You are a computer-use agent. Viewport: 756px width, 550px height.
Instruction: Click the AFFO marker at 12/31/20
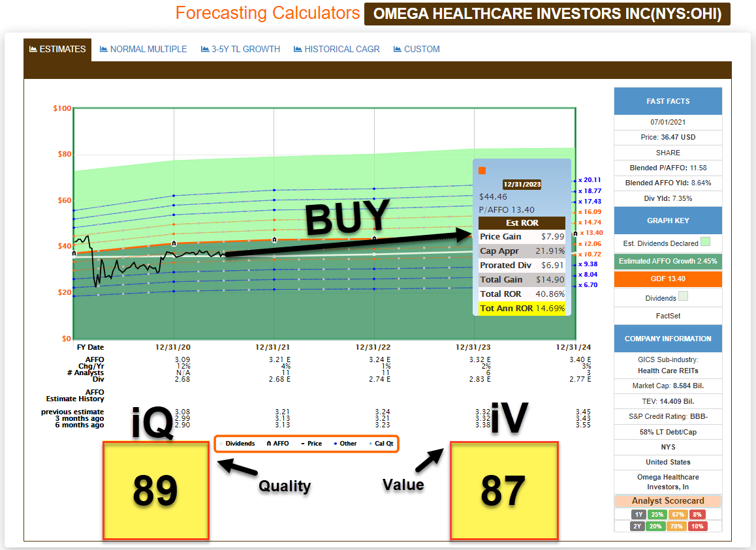point(174,243)
